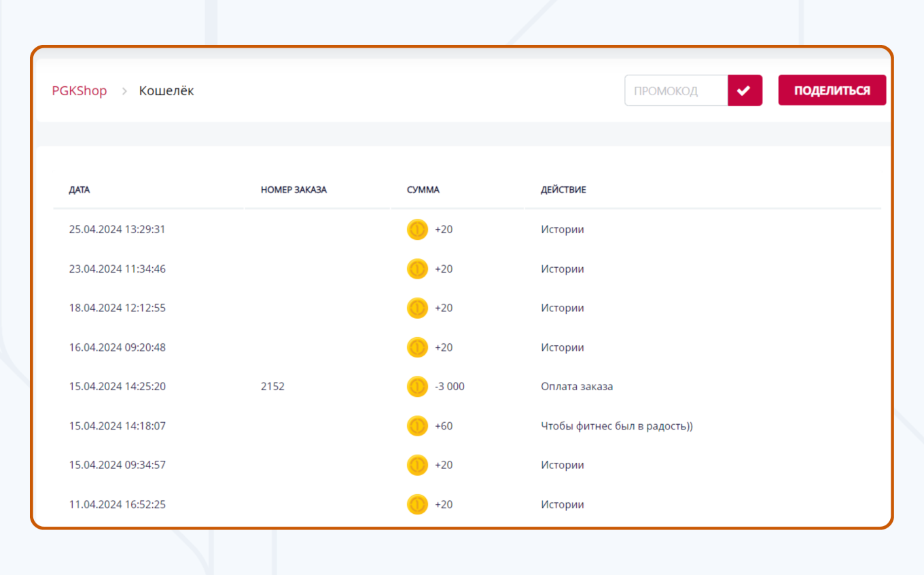Click the ДАТА column header
The image size is (924, 575).
coord(79,190)
